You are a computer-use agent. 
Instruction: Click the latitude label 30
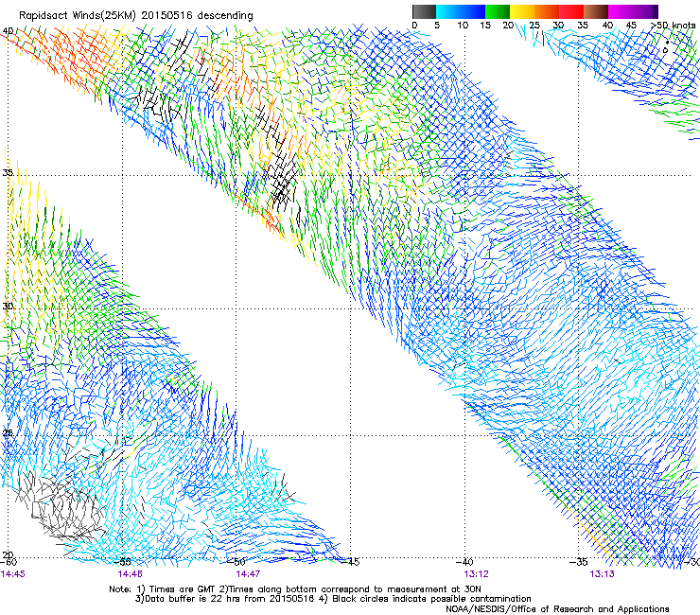(x=8, y=307)
